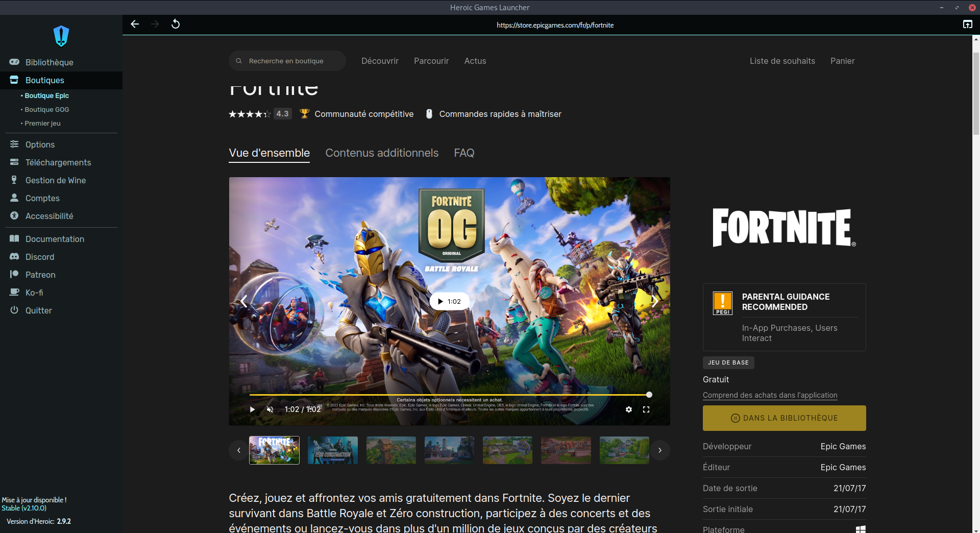Viewport: 980px width, 533px height.
Task: Click the forward navigation arrow
Action: 155,24
